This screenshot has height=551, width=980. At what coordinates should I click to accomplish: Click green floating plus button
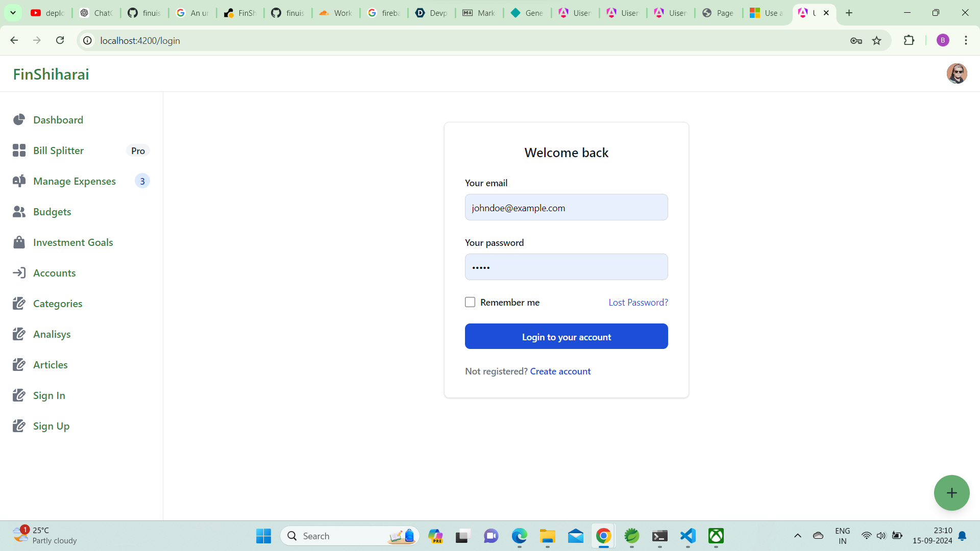pos(951,493)
